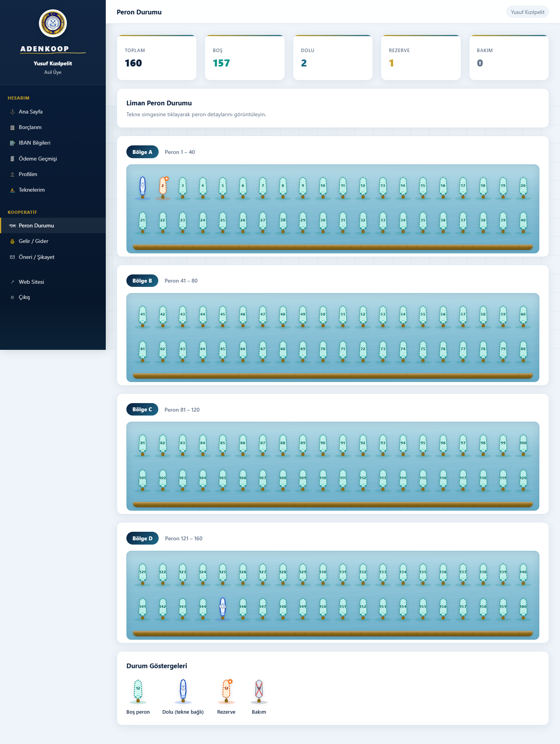Log out with Çıkış

pyautogui.click(x=53, y=297)
